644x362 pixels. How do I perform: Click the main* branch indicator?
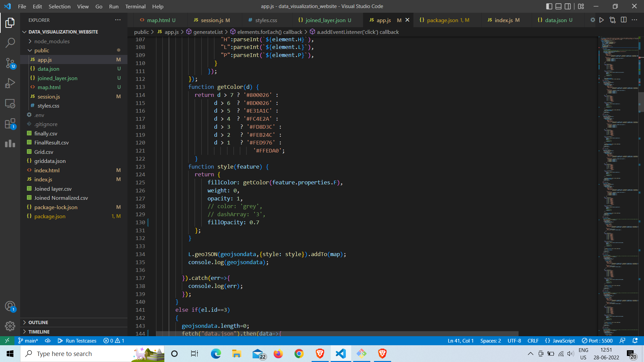pos(28,341)
